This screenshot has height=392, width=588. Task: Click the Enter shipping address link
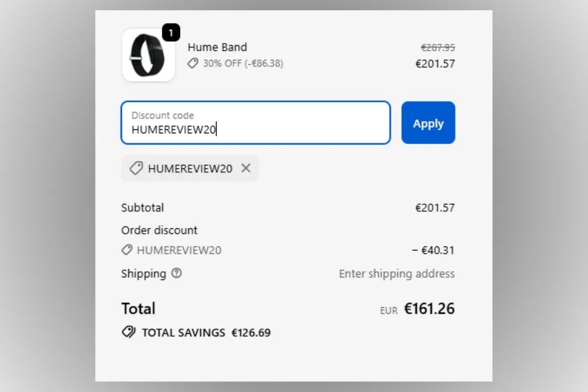click(x=396, y=273)
